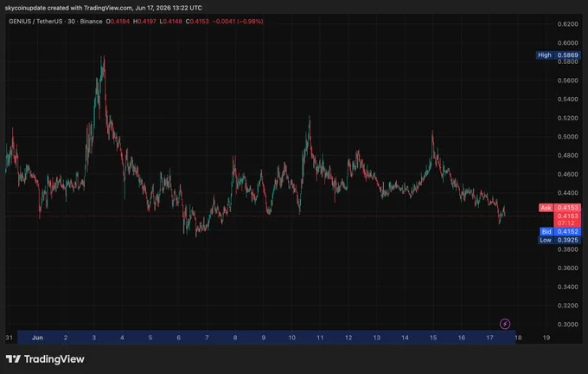
Task: Click the countdown timer 07:12 label
Action: pos(566,223)
